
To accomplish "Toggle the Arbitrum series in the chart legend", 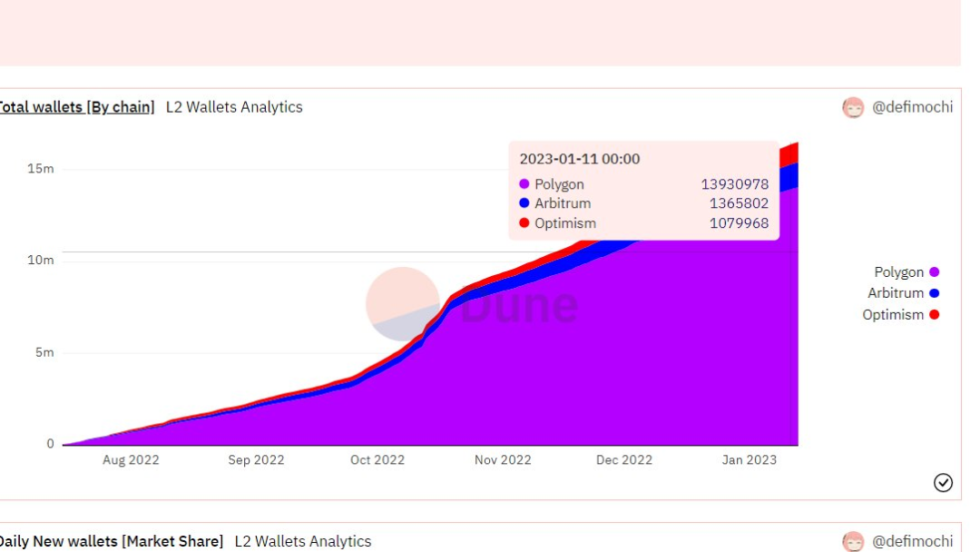I will point(903,293).
